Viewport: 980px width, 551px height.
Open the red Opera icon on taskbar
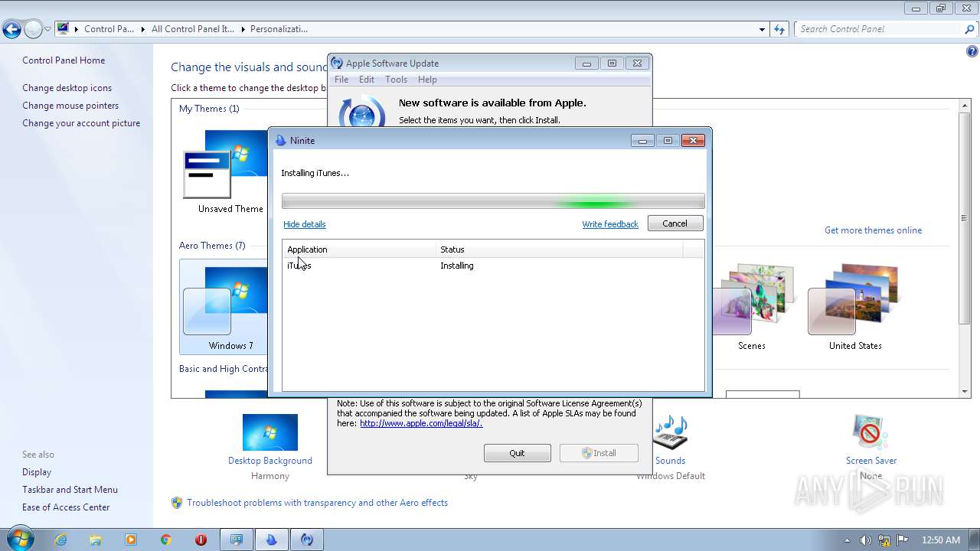(201, 540)
